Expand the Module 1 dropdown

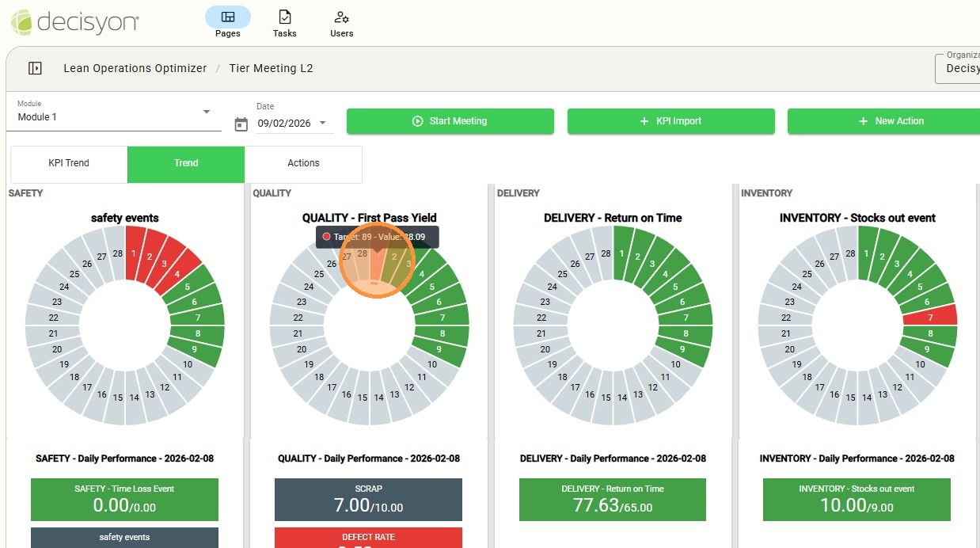[207, 112]
